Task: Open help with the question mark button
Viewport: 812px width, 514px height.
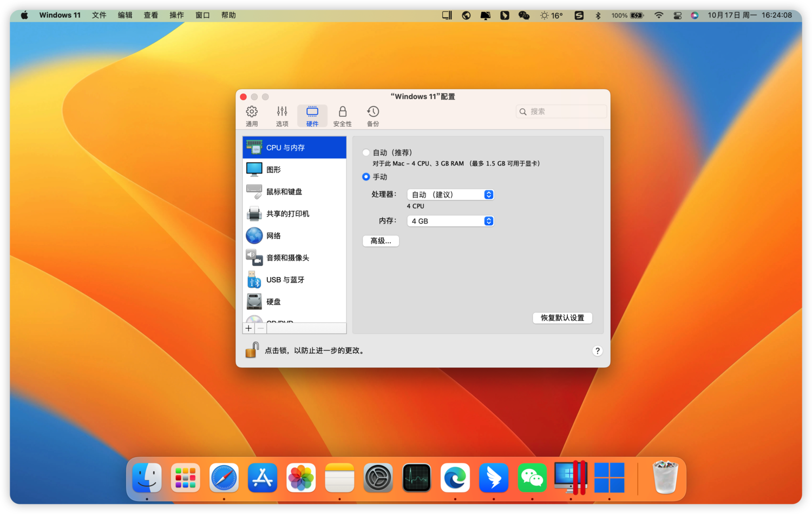Action: tap(597, 351)
